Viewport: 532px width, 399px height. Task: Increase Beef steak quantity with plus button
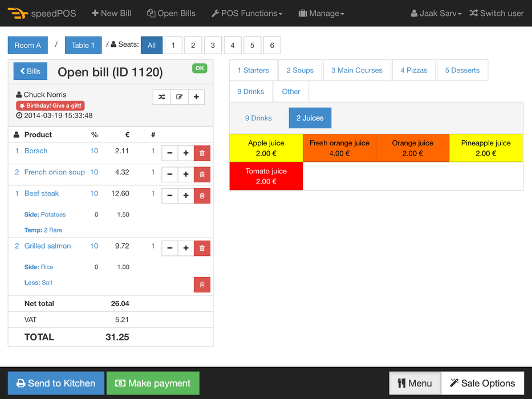pos(186,196)
